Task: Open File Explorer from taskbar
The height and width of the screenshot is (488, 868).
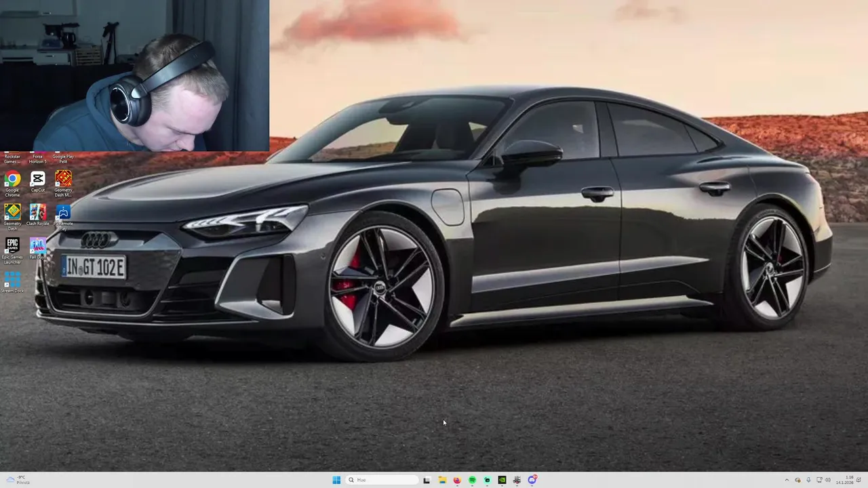Action: click(x=442, y=480)
